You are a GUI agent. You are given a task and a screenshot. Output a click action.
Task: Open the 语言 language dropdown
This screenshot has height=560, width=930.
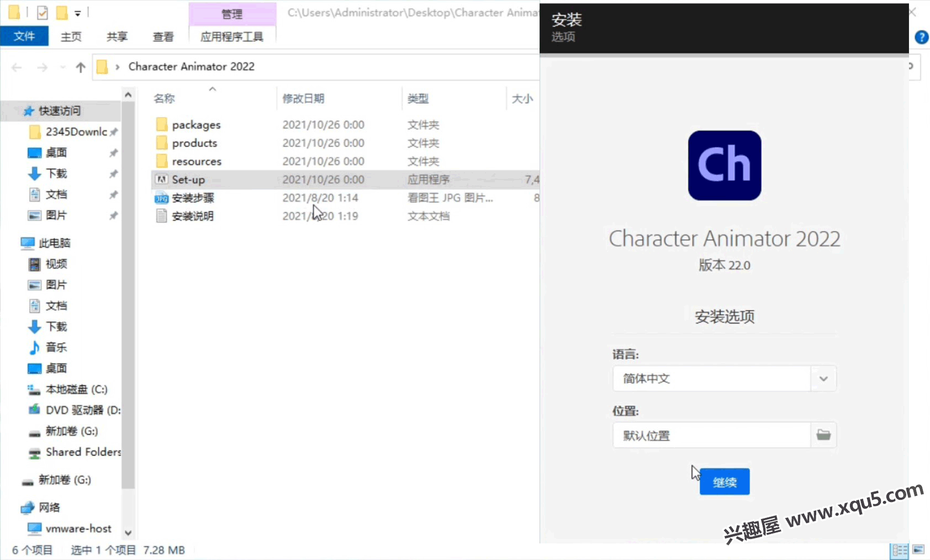[823, 379]
